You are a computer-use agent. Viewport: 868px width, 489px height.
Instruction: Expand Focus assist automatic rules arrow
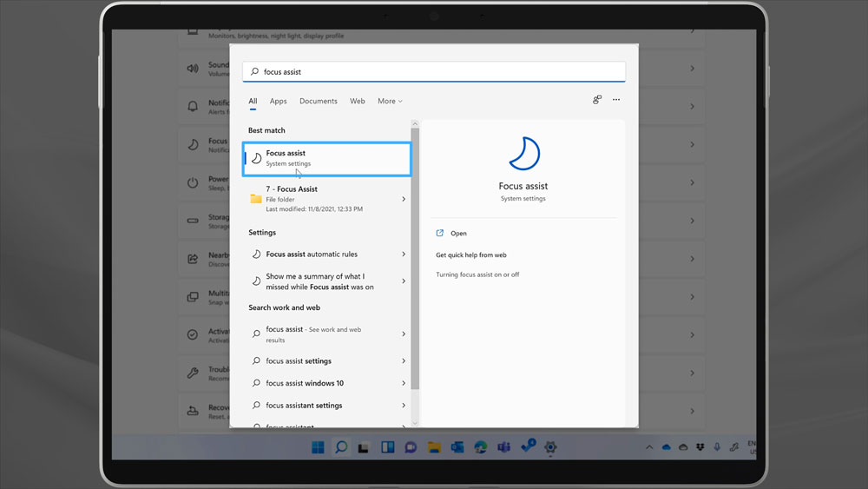pyautogui.click(x=404, y=254)
